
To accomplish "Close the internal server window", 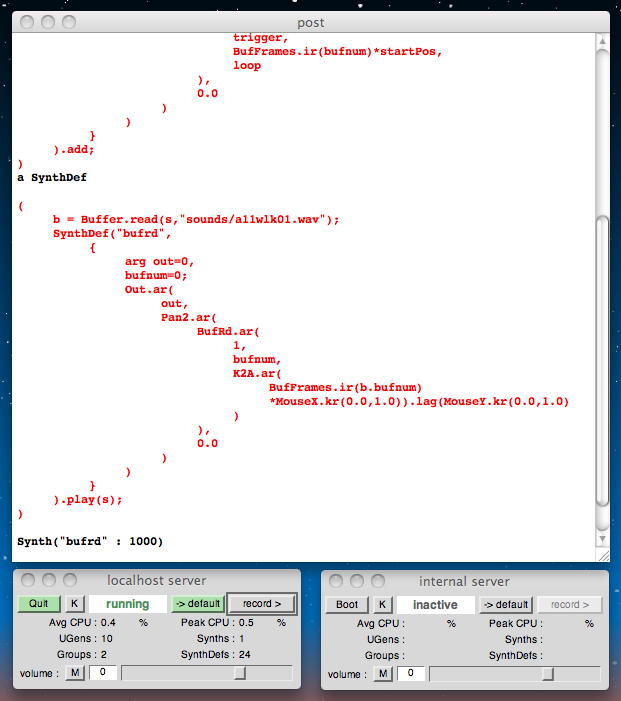I will click(x=336, y=581).
